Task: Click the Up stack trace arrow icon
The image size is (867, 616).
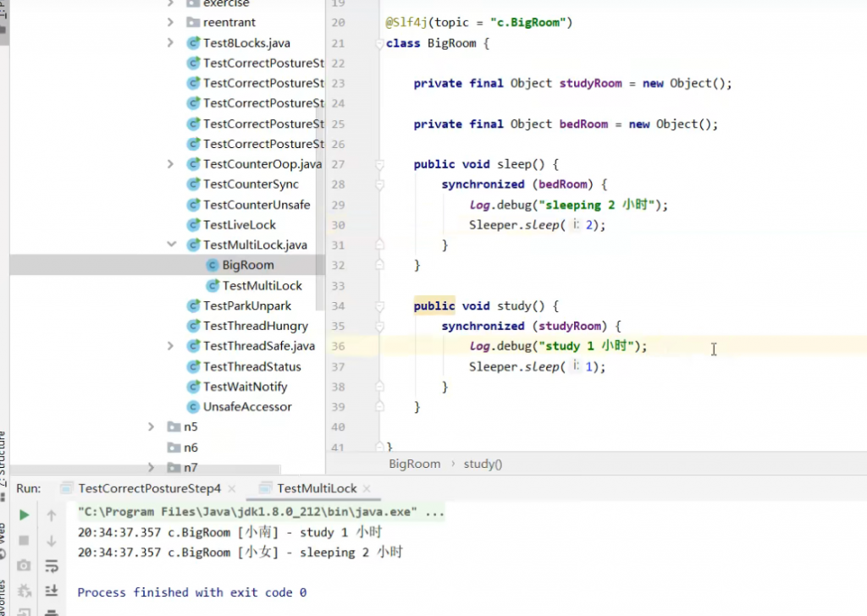Action: coord(52,514)
